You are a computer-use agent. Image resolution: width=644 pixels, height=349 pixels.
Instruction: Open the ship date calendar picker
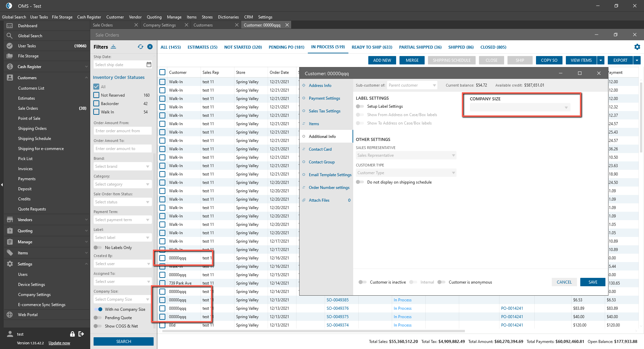(149, 64)
